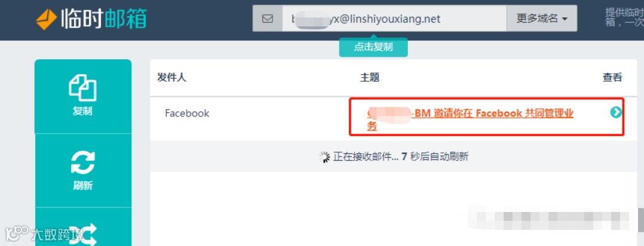
Task: Click the envelope icon beside the email address
Action: (x=268, y=19)
